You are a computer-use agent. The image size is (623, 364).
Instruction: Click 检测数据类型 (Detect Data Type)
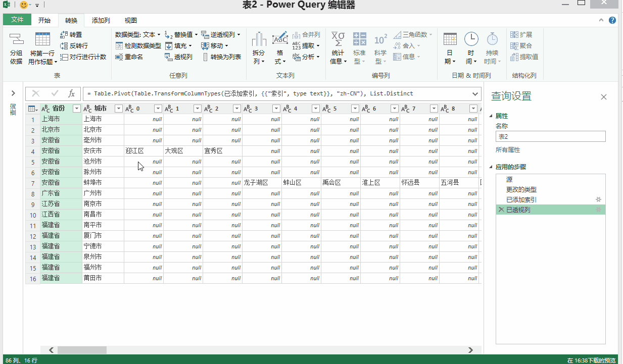[138, 46]
